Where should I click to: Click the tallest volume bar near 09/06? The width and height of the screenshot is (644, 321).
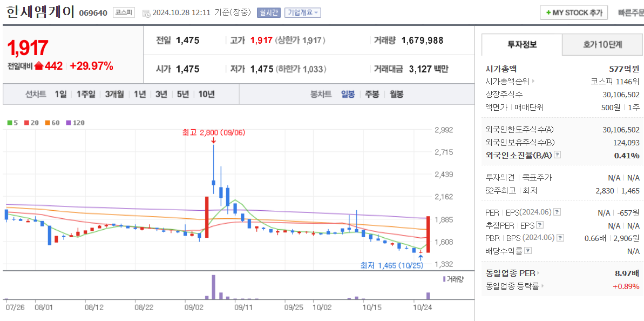click(x=214, y=287)
